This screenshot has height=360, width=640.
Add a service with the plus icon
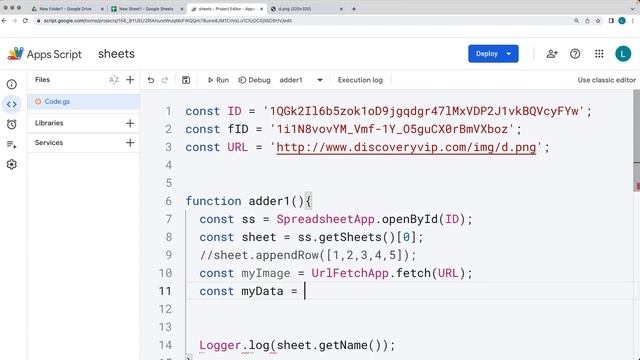130,142
